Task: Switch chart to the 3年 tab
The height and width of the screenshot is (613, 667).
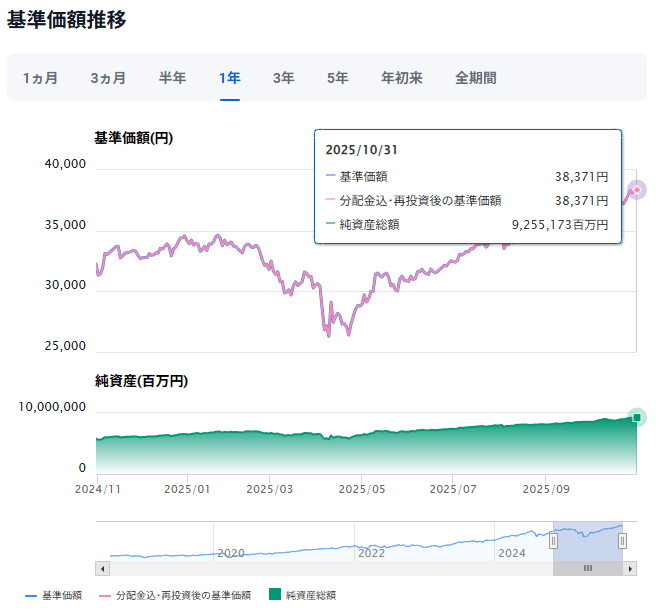Action: tap(284, 78)
